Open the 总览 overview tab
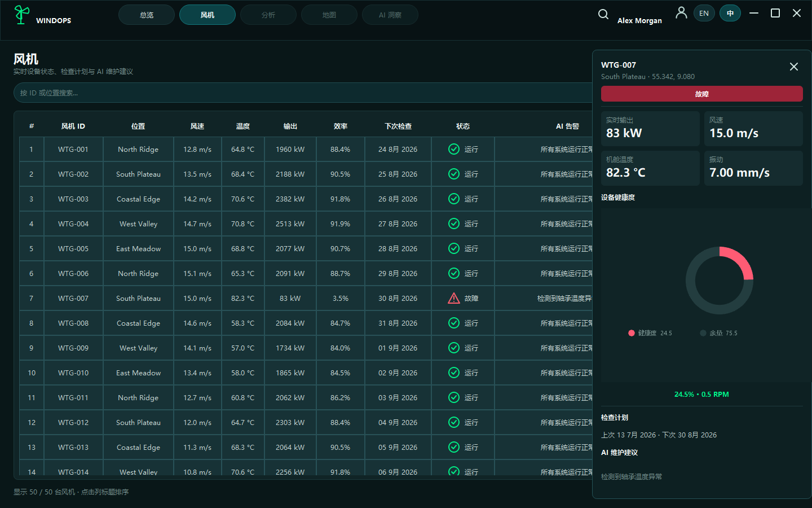Screen dimensions: 812x508 coord(147,15)
